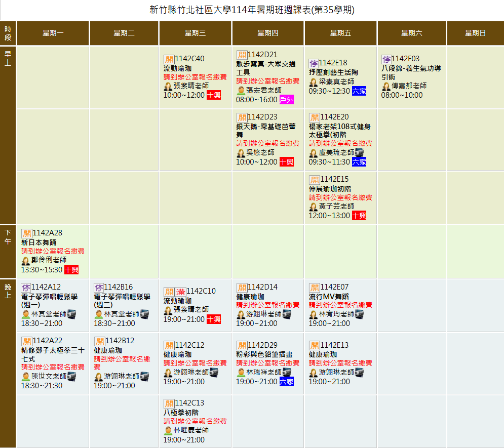Click the 停 status icon for course 1142B16
This screenshot has width=504, height=448.
[x=98, y=287]
